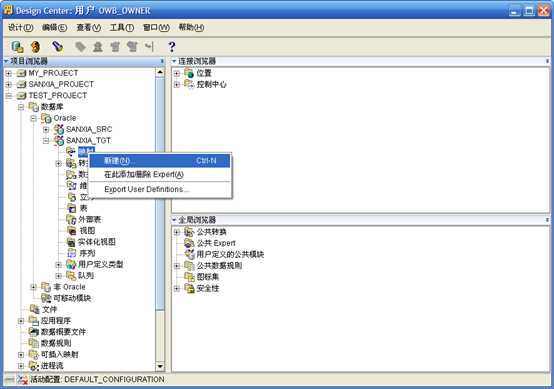The height and width of the screenshot is (389, 554).
Task: Collapse the SANXIA_TGT module node
Action: [46, 141]
